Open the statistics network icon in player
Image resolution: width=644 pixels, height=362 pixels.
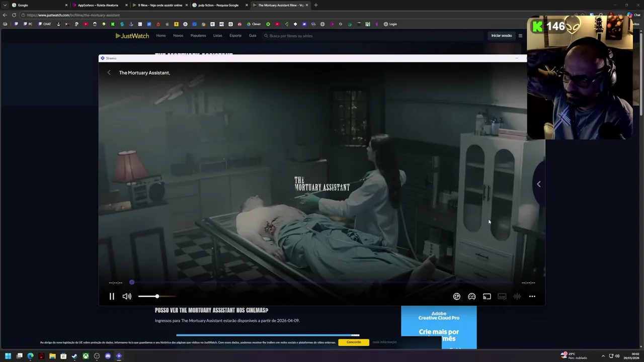pyautogui.click(x=456, y=297)
